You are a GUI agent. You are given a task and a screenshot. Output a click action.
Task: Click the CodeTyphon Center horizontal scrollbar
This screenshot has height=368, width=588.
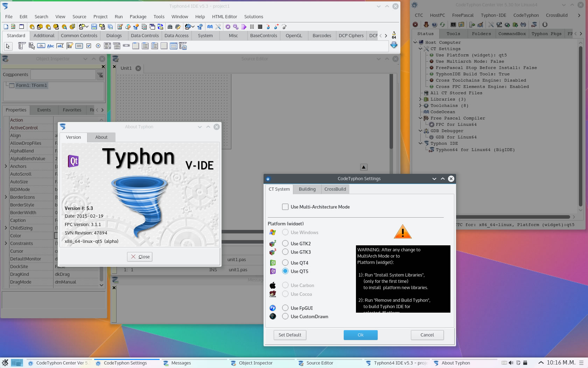tap(513, 217)
